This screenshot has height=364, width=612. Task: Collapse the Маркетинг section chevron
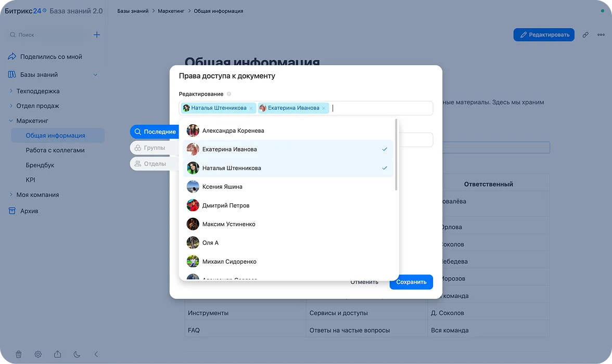[11, 121]
